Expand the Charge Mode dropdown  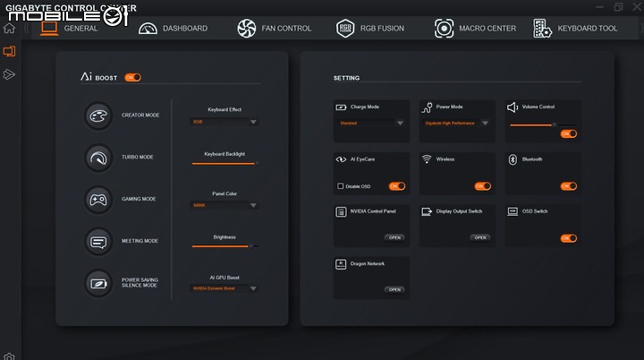pyautogui.click(x=371, y=123)
